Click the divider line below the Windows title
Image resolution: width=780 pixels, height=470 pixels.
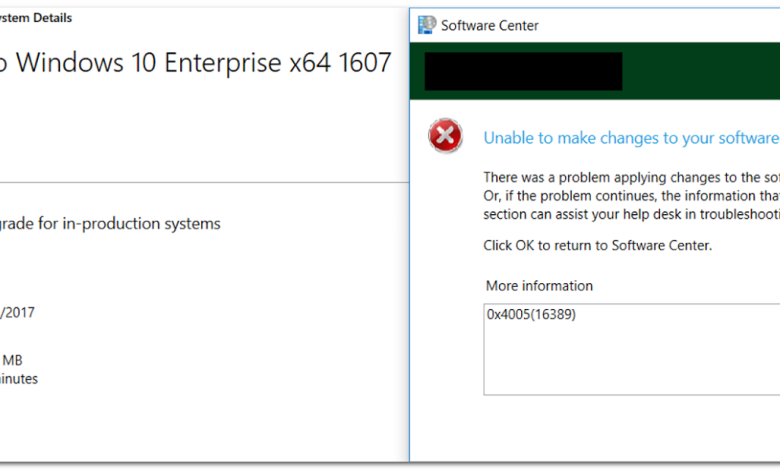[x=200, y=182]
